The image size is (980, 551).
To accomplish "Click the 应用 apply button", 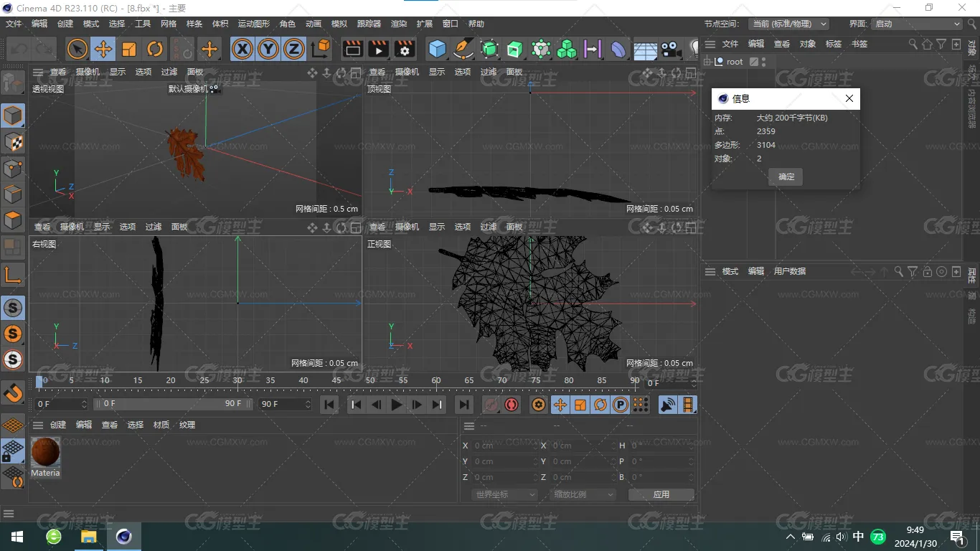I will [661, 494].
